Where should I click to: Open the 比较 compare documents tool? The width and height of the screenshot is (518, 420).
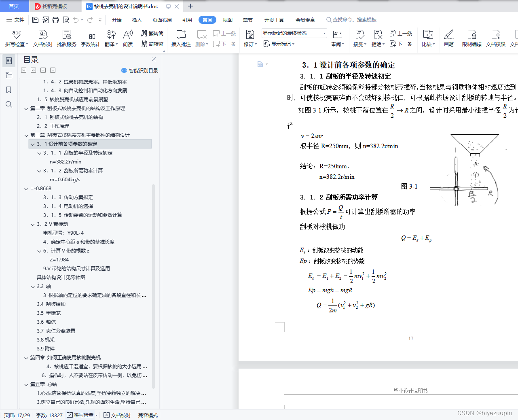tap(428, 38)
